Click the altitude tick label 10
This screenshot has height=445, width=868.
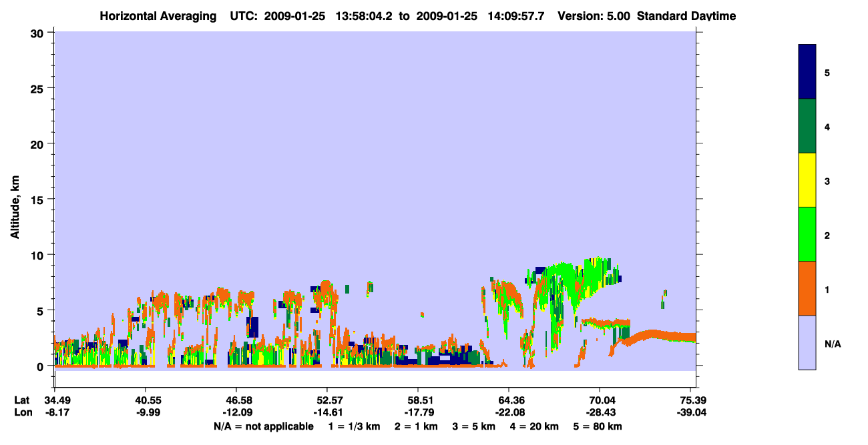pos(39,255)
